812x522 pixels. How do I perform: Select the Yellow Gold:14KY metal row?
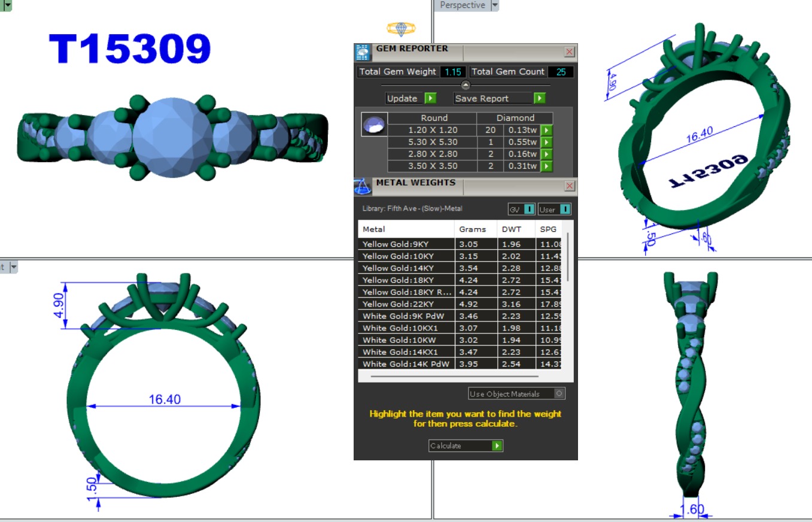(x=406, y=268)
